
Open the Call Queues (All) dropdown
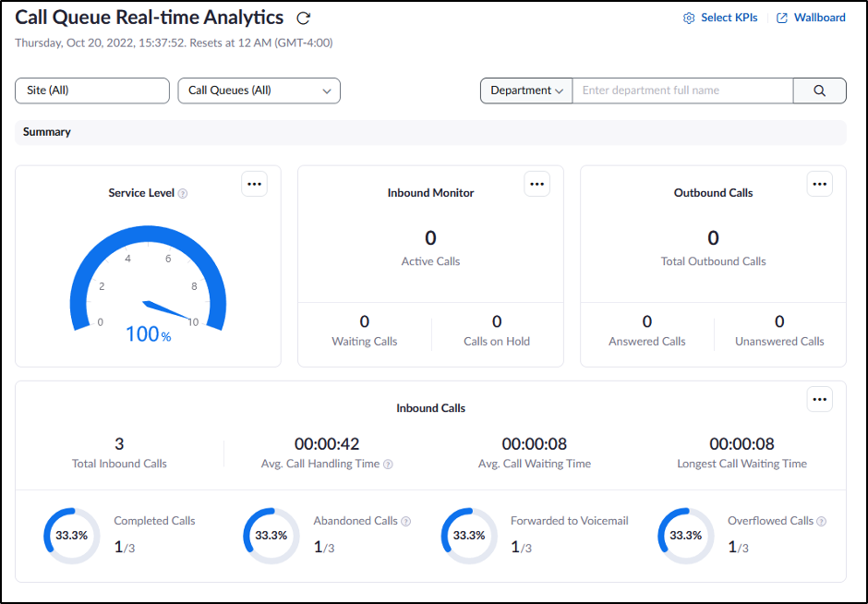point(259,91)
